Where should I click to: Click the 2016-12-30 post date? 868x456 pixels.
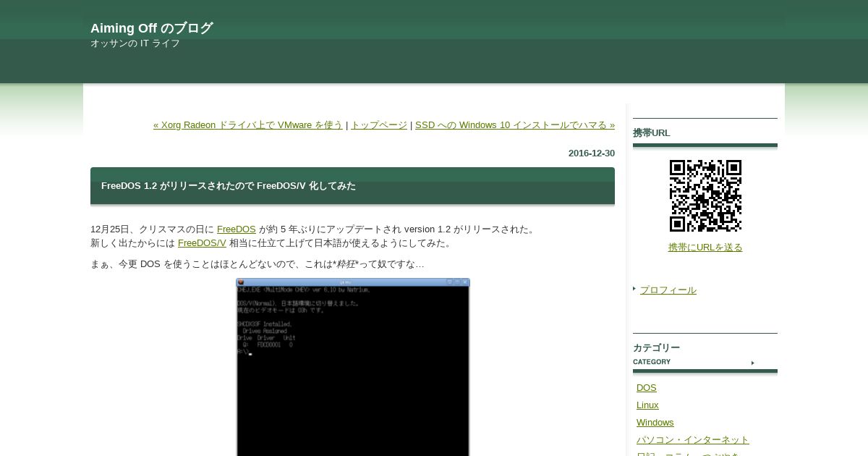coord(592,153)
